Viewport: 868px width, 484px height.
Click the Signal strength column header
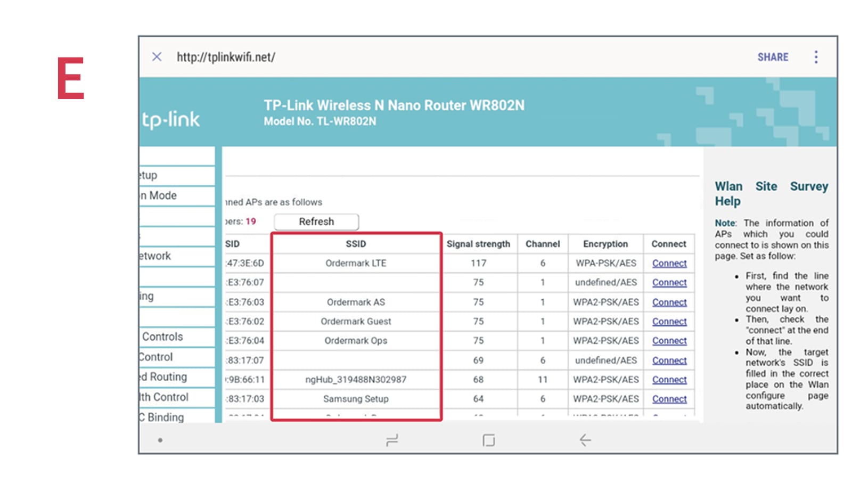pos(478,244)
